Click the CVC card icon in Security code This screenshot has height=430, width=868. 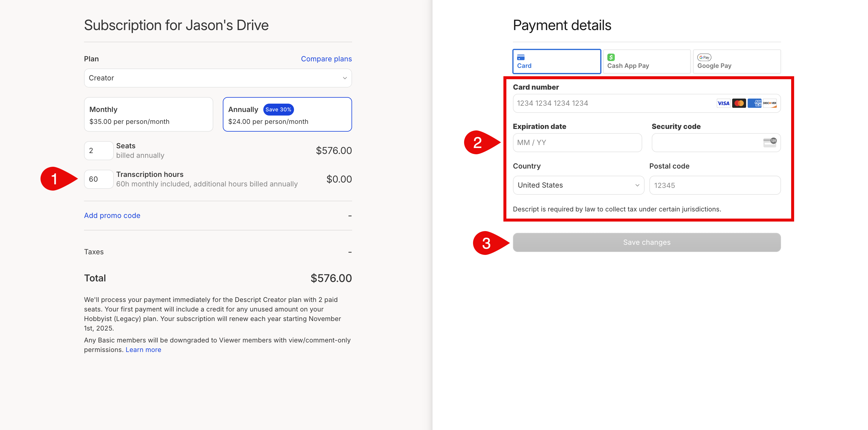[x=770, y=142]
